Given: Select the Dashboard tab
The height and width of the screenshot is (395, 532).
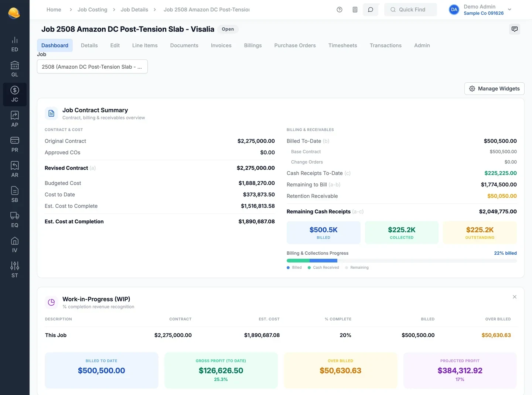Looking at the screenshot, I should (x=55, y=45).
